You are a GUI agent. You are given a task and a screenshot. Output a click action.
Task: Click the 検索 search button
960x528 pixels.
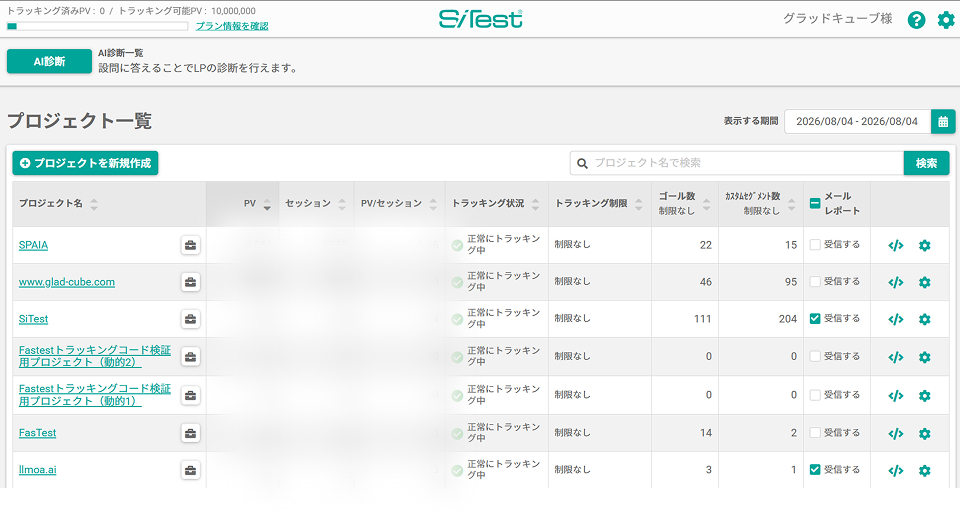point(926,163)
